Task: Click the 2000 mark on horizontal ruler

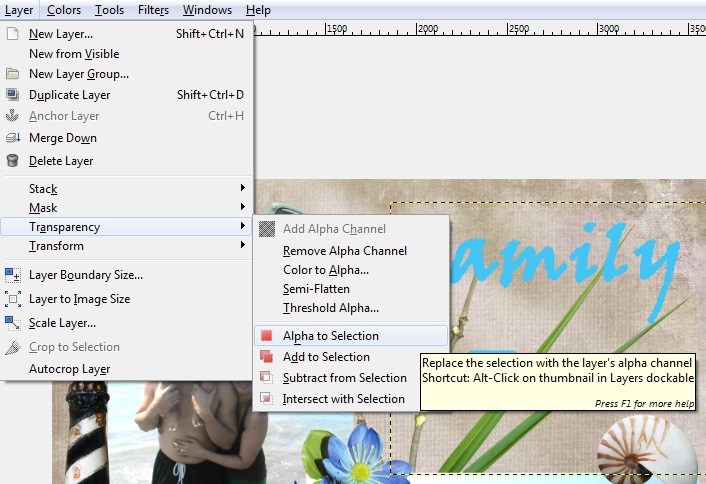Action: [427, 28]
